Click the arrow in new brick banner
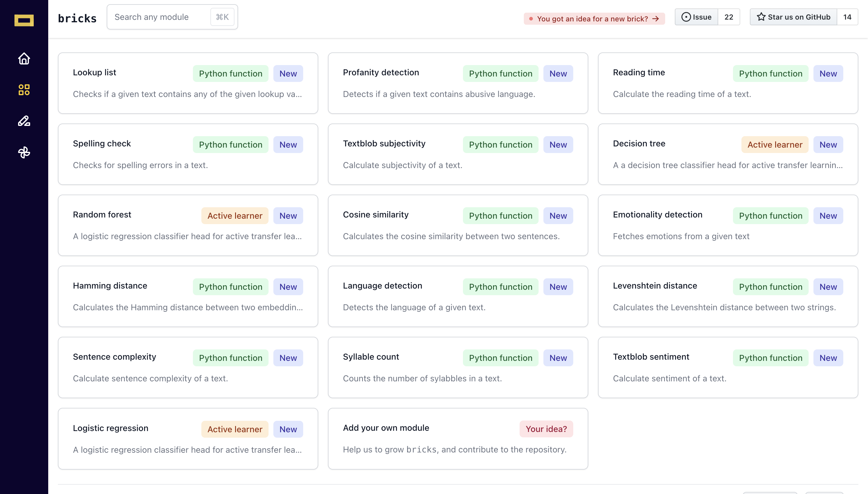 point(656,19)
